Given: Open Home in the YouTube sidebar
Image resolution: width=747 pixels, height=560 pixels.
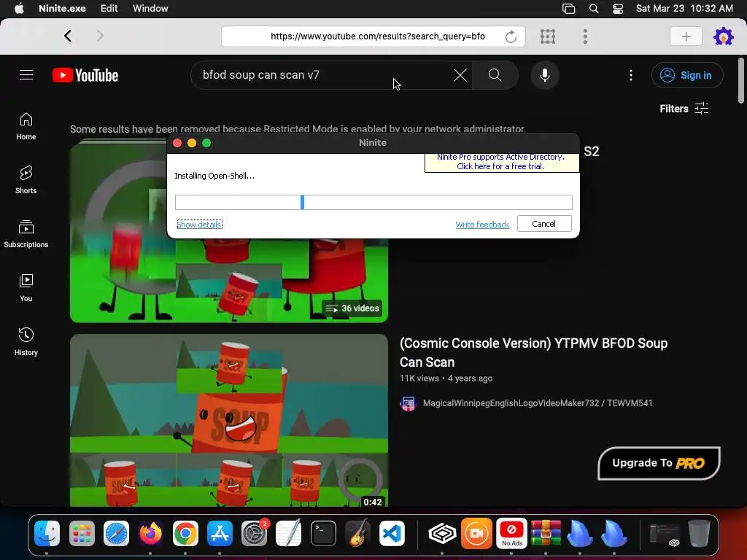Looking at the screenshot, I should 26,126.
